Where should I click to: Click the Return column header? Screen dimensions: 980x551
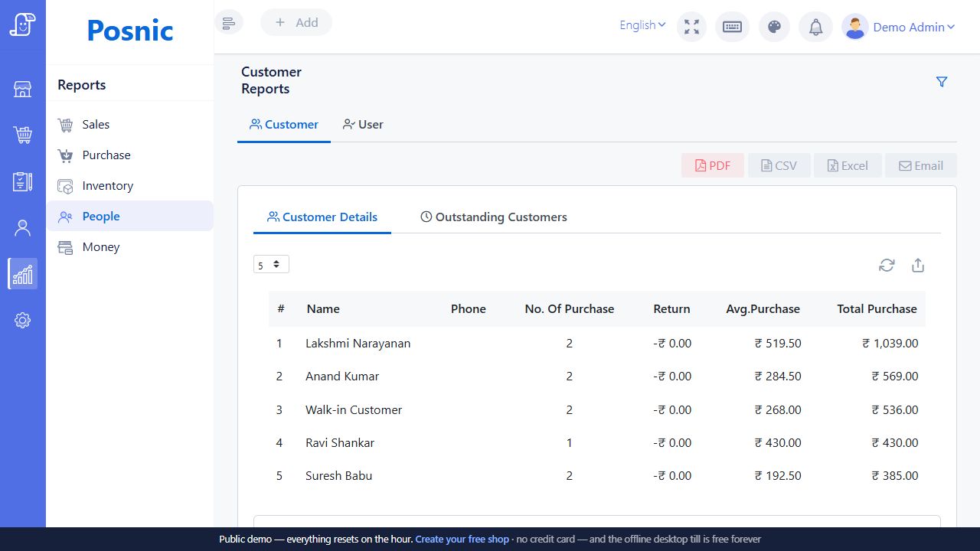tap(671, 308)
